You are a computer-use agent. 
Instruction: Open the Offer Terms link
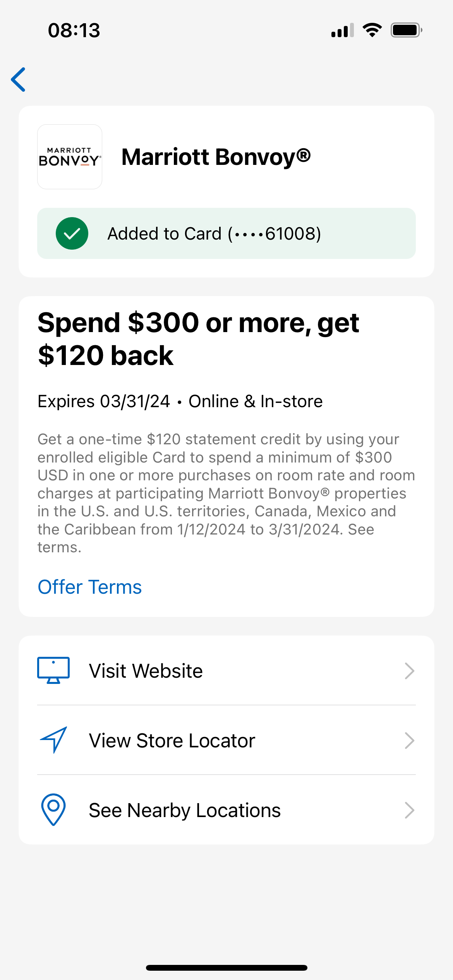[x=90, y=587]
